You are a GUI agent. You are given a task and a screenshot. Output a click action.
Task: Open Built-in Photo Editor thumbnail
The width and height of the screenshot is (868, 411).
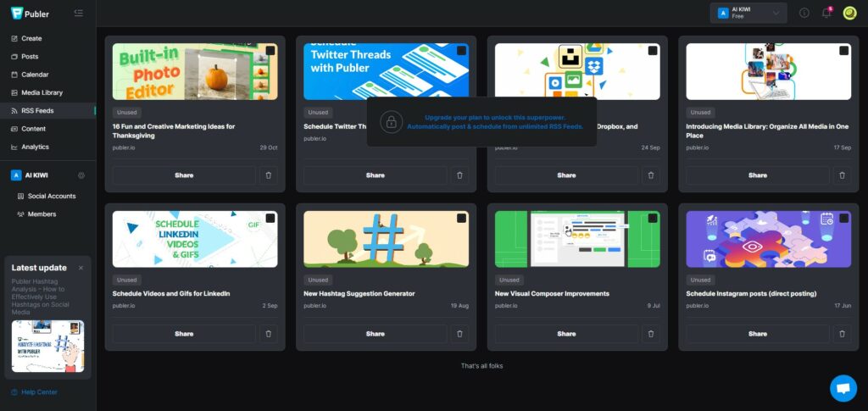click(x=195, y=72)
